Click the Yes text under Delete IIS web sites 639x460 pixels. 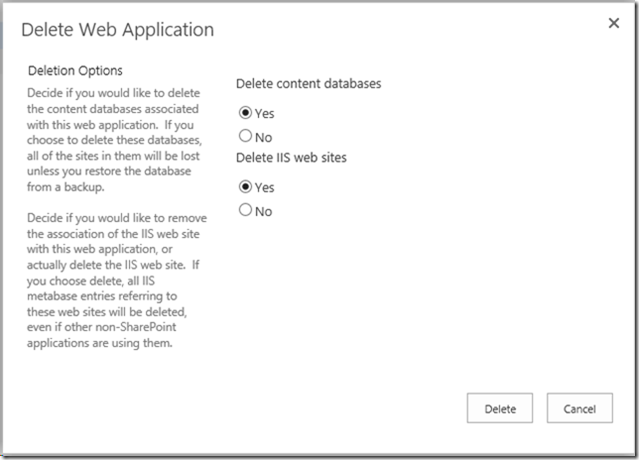pyautogui.click(x=264, y=187)
